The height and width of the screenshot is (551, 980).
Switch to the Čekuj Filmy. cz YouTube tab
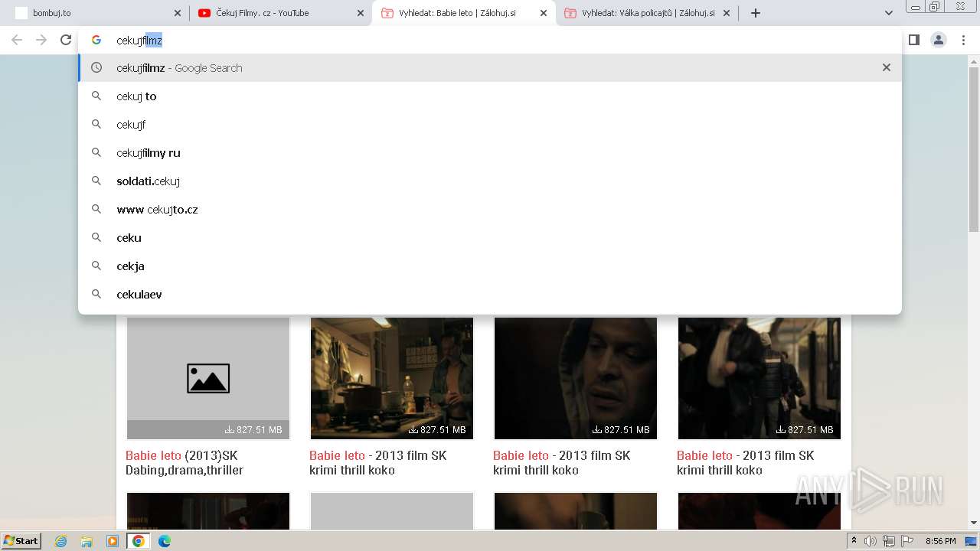280,13
